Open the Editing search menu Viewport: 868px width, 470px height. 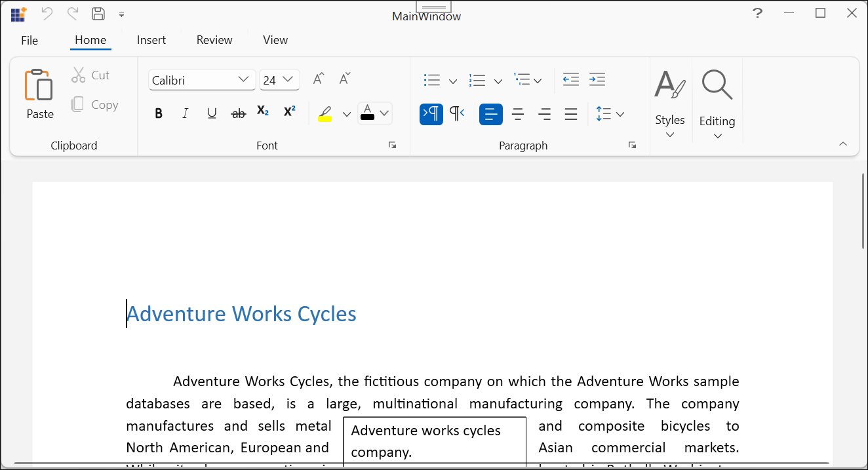pyautogui.click(x=717, y=104)
